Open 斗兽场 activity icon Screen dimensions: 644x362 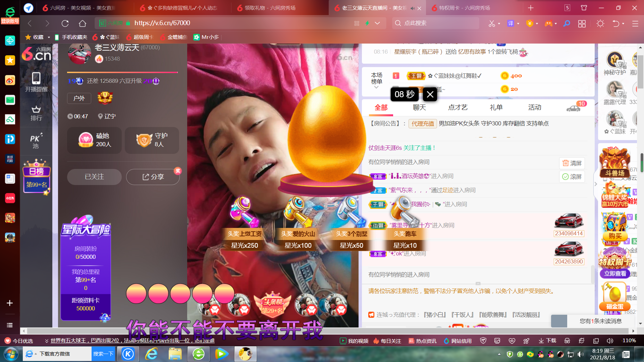click(614, 163)
